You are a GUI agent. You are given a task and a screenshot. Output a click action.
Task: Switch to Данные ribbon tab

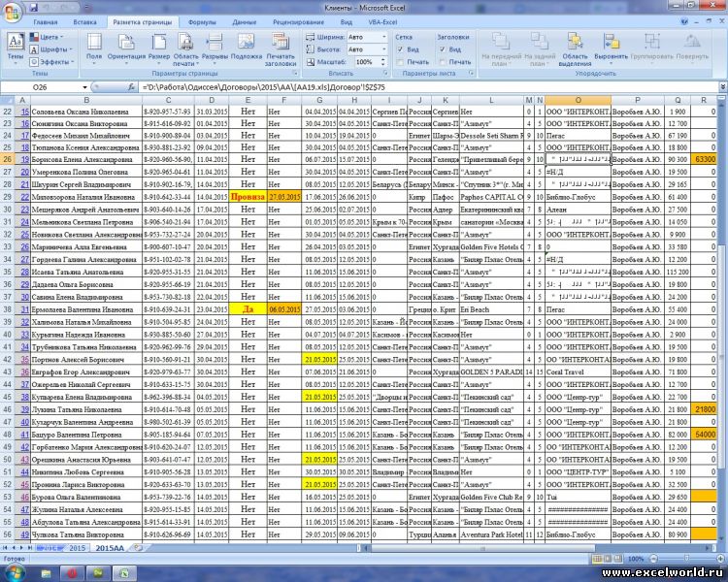pyautogui.click(x=245, y=21)
